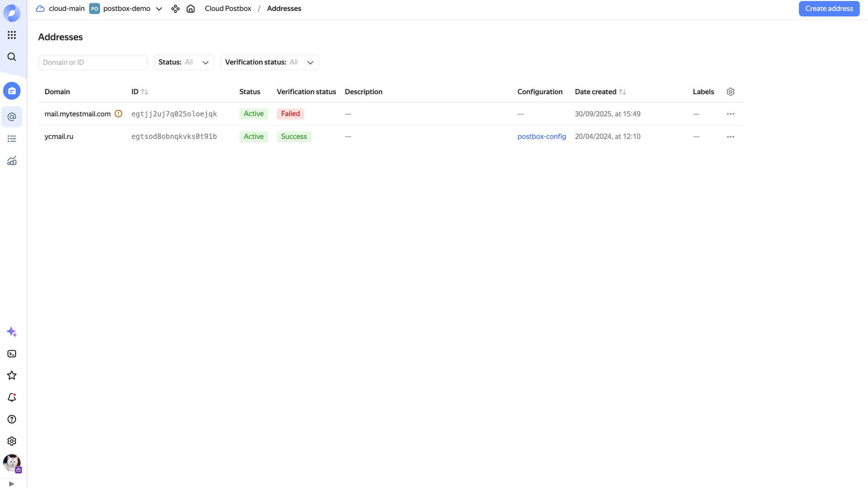Viewport: 868px width, 488px height.
Task: Open the postbox-config configuration link
Action: pyautogui.click(x=541, y=136)
